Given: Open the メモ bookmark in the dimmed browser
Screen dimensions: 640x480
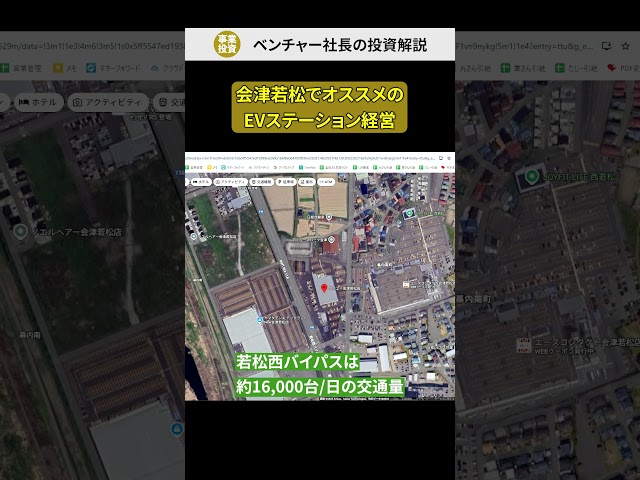Looking at the screenshot, I should [65, 68].
